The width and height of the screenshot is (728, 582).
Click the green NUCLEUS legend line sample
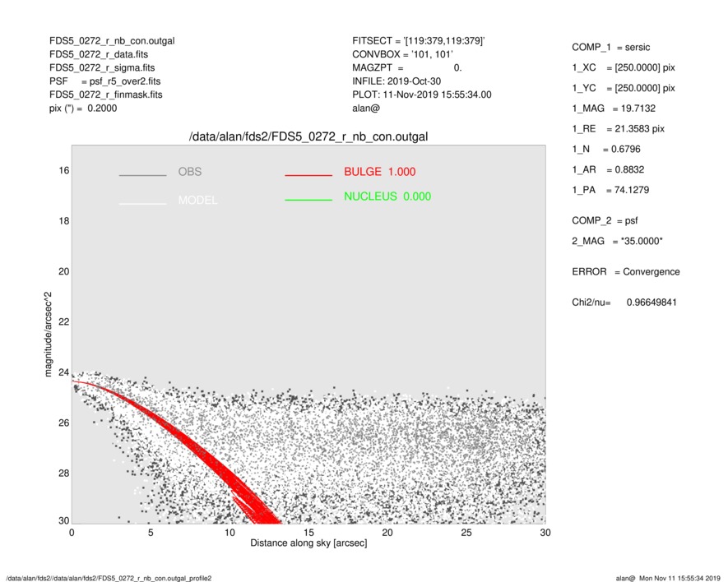point(308,200)
